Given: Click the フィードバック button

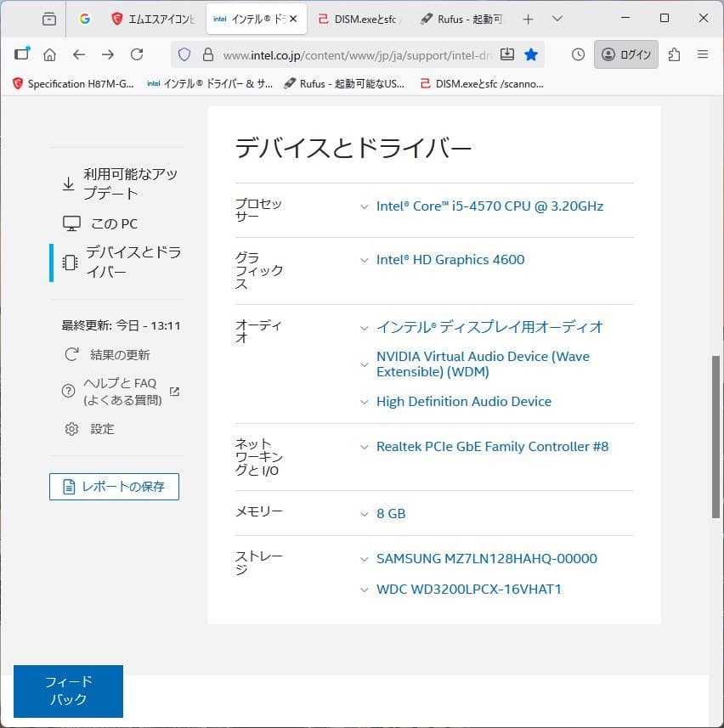Looking at the screenshot, I should pos(68,691).
